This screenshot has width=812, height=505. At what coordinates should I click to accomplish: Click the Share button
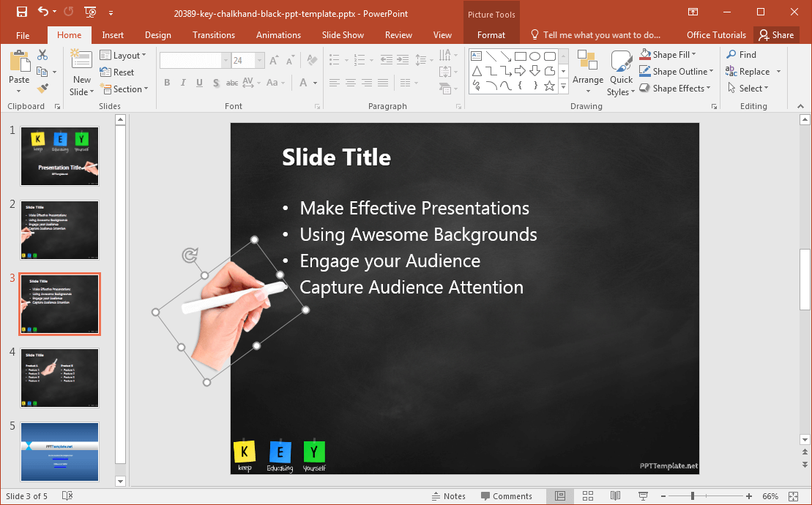(775, 35)
